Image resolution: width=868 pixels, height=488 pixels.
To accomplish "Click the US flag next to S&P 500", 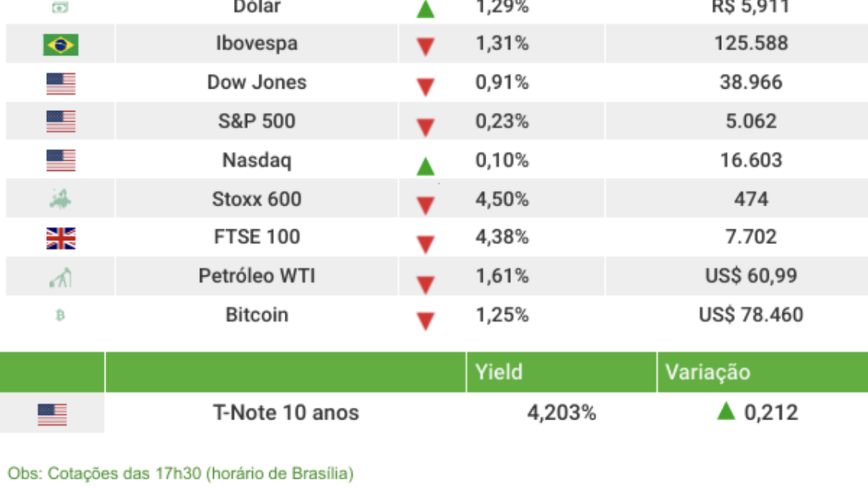I will (60, 122).
